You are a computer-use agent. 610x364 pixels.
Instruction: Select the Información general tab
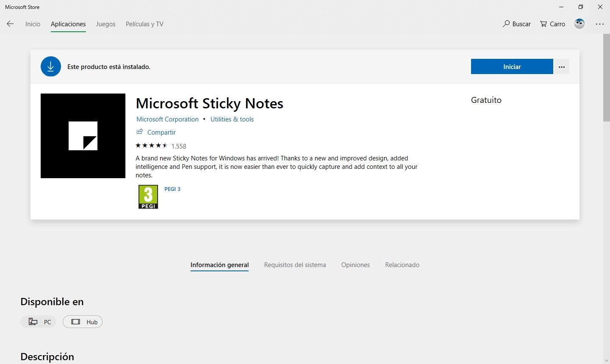219,265
